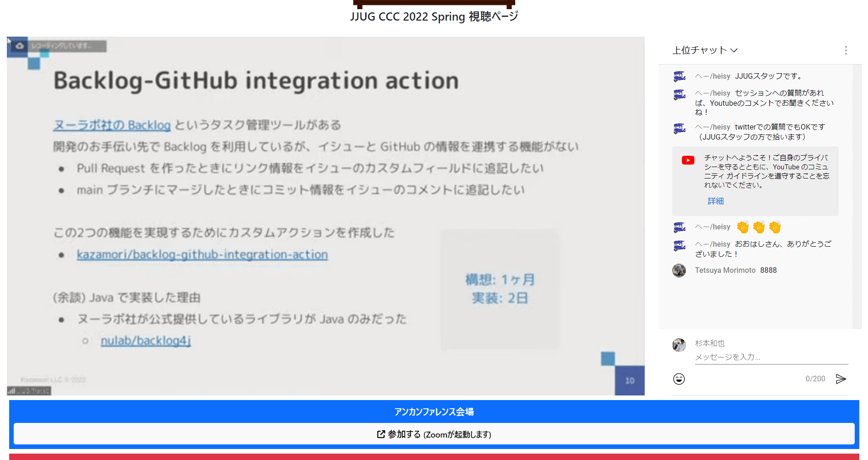The height and width of the screenshot is (460, 868).
Task: Click the 'レコーディングしています' recording label
Action: 62,46
